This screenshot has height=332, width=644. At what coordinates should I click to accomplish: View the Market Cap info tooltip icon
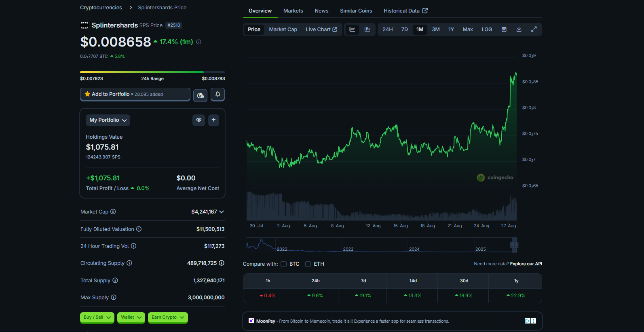[113, 211]
